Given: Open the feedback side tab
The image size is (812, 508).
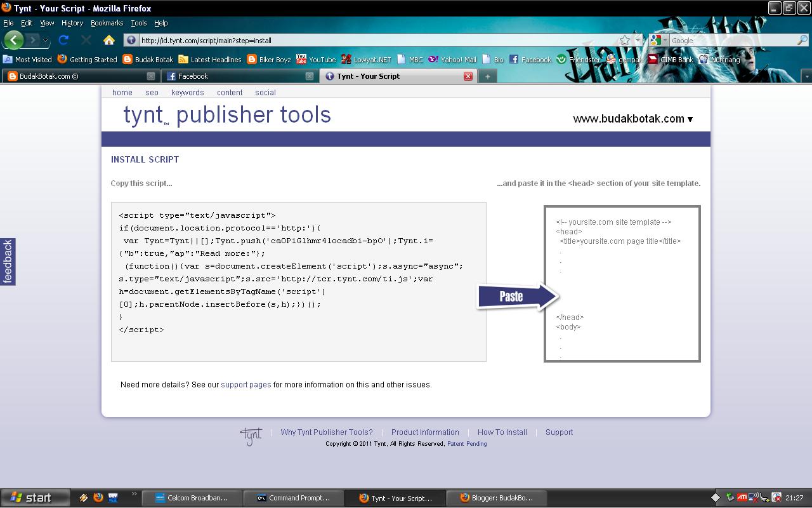Looking at the screenshot, I should [x=8, y=262].
